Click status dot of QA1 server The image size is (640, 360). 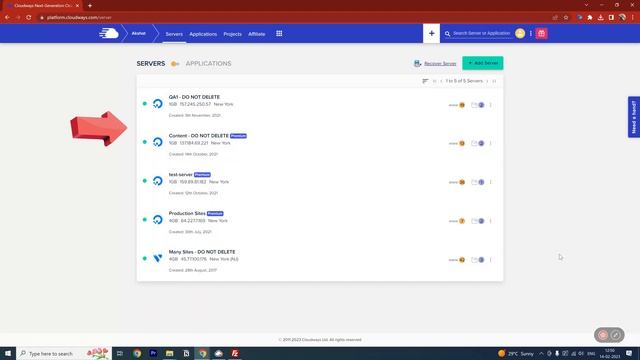click(x=144, y=104)
